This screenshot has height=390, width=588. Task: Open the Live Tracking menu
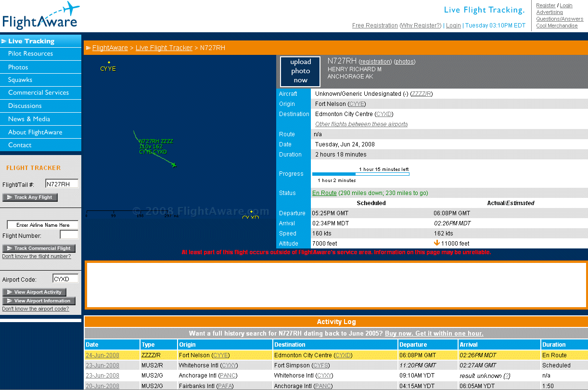41,41
